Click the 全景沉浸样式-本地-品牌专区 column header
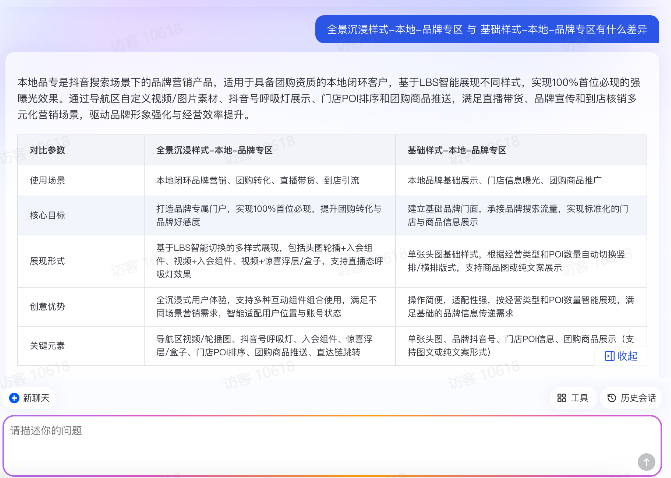Viewport: 671px width, 478px height. point(270,150)
